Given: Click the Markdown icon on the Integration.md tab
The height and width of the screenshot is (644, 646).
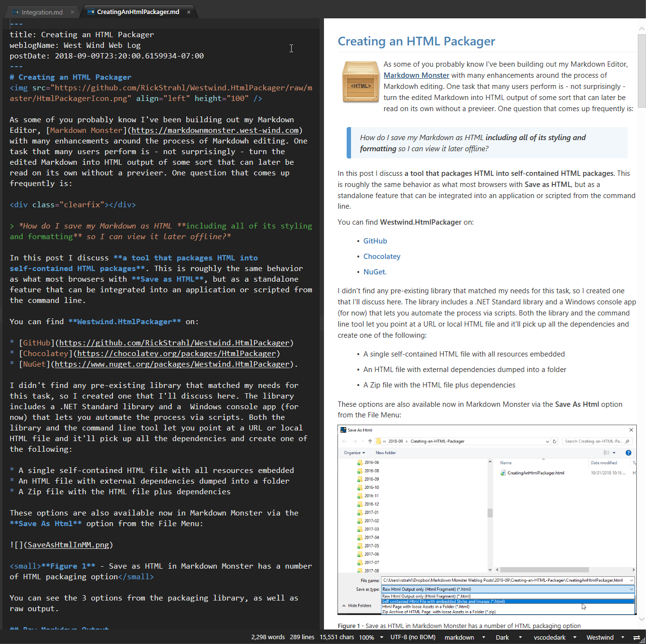Looking at the screenshot, I should [x=16, y=12].
